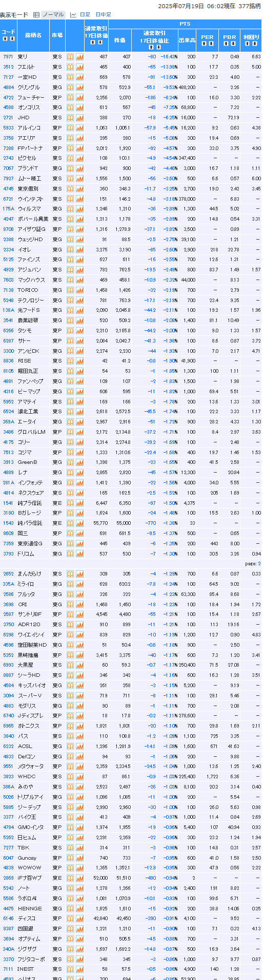This screenshot has height=980, width=264.
Task: Sort 通常取引17日終値 column ascending
Action: pos(93,42)
